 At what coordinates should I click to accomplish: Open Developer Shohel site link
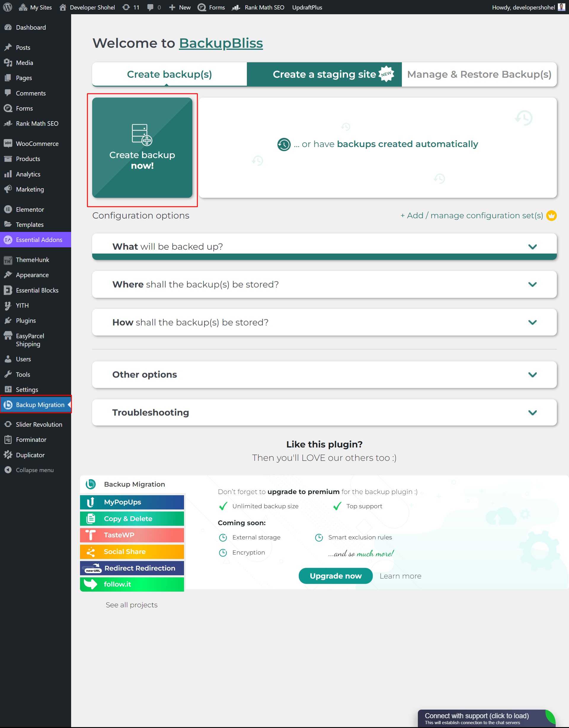(x=87, y=7)
